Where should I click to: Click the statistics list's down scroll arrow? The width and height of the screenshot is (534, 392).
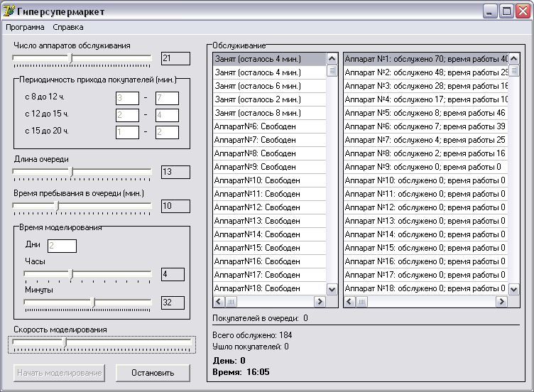(x=513, y=290)
